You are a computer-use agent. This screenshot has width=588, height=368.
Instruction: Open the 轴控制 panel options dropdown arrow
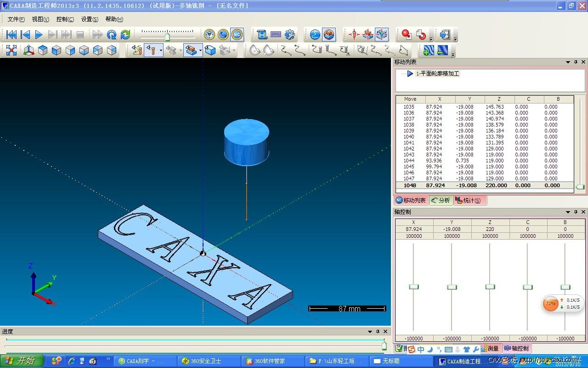[x=568, y=212]
